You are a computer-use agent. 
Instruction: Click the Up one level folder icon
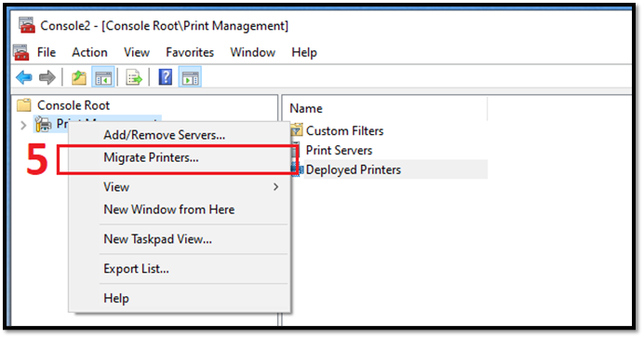[x=78, y=77]
